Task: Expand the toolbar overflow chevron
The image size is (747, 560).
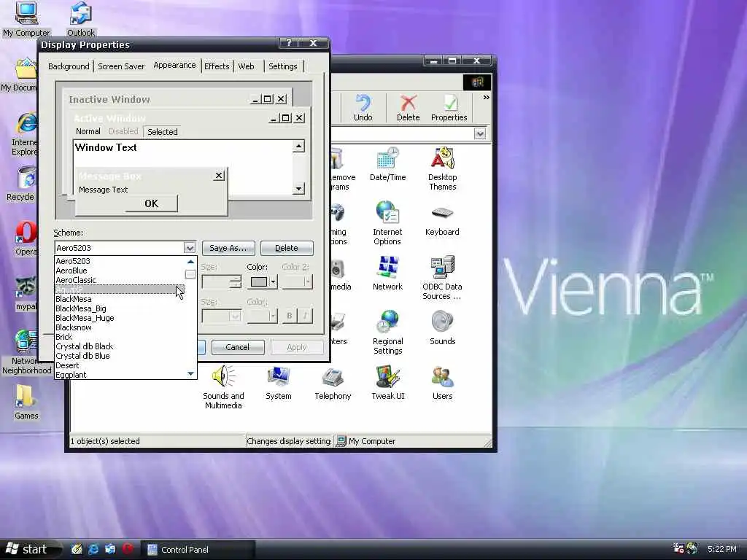Action: click(486, 97)
